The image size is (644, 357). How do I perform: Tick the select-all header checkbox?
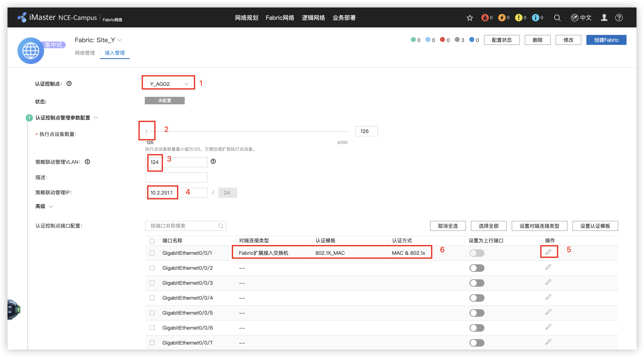pyautogui.click(x=152, y=241)
